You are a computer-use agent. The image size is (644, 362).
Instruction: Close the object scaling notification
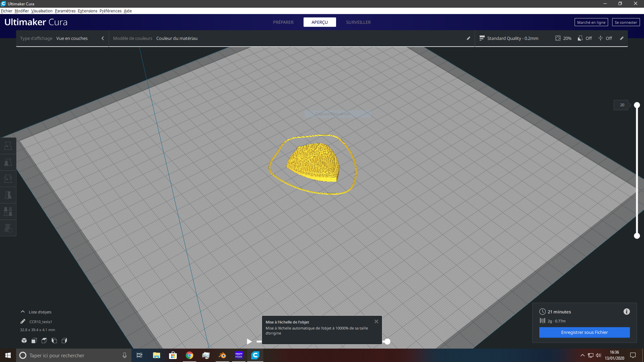coord(376,321)
